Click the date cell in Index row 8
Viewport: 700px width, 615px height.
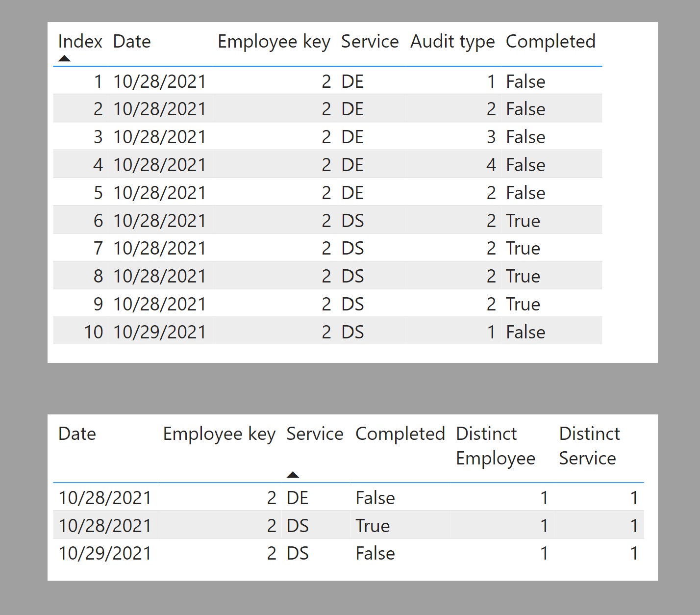tap(160, 276)
